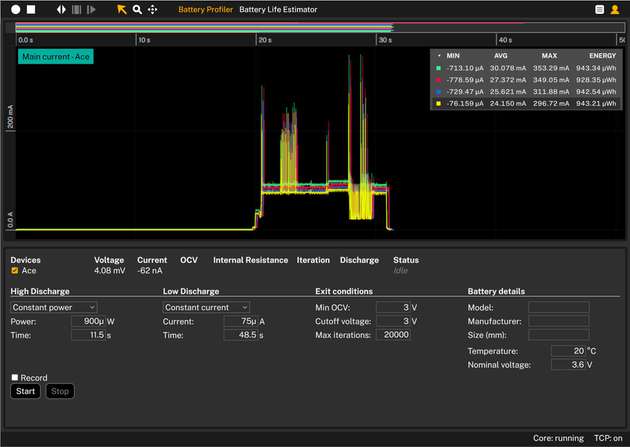Click the record circle icon in toolbar
630x447 pixels.
coord(15,9)
